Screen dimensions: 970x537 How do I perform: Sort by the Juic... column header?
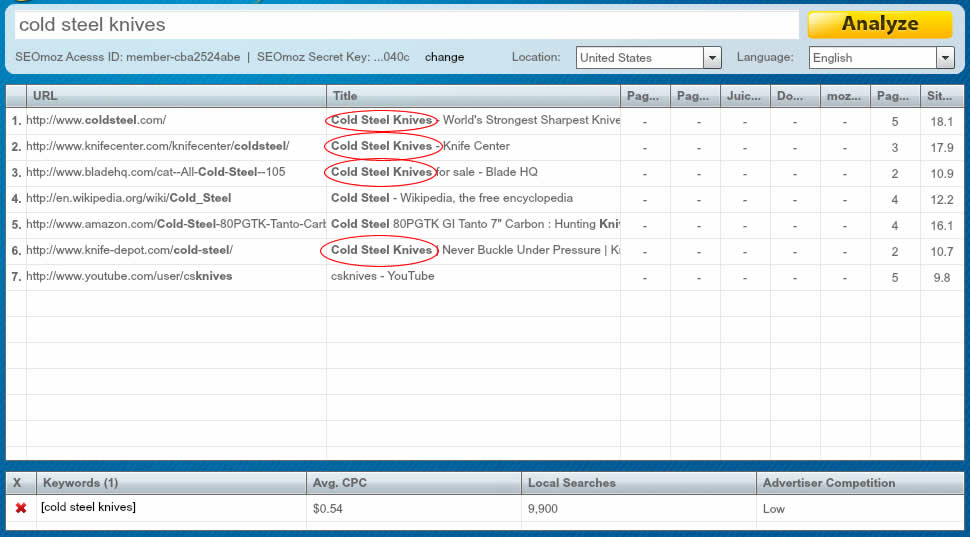(745, 96)
